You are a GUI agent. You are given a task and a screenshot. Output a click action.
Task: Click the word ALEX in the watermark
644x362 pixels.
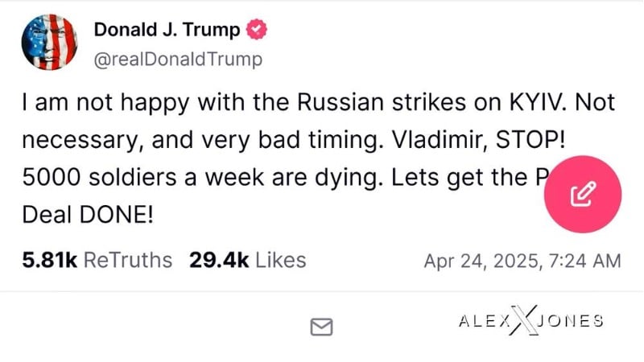484,322
